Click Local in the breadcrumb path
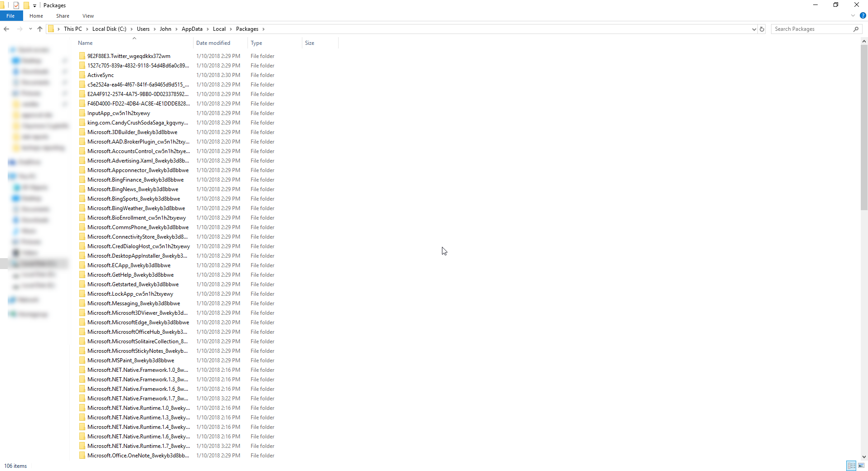The height and width of the screenshot is (471, 868). click(x=219, y=29)
